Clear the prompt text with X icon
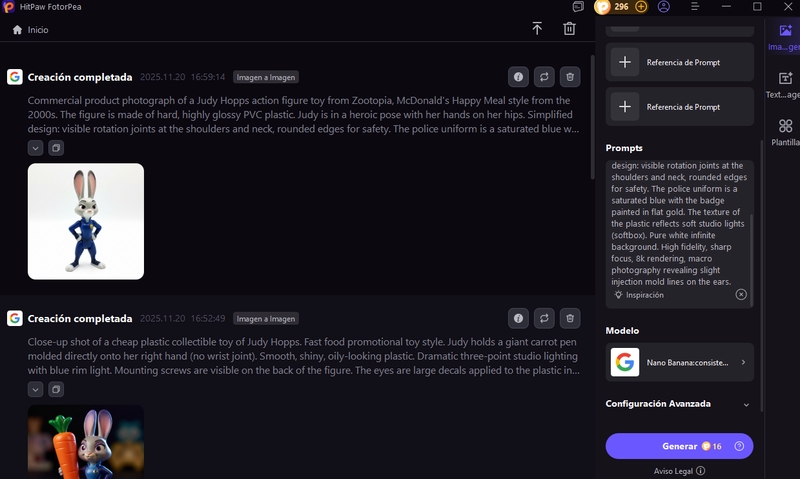Screen dimensions: 800x479 741,295
